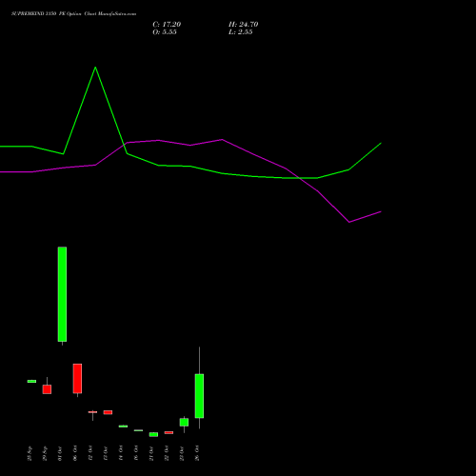Select the 28 Sep date label
This screenshot has height=476, width=476.
point(30,453)
